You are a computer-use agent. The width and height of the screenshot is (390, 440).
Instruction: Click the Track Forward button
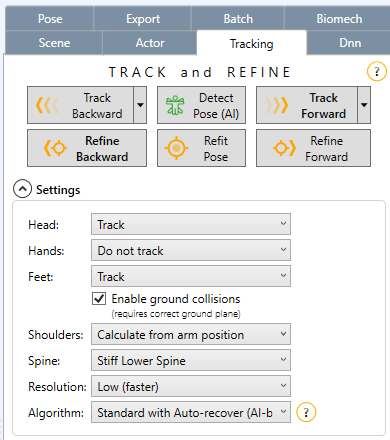(x=307, y=105)
